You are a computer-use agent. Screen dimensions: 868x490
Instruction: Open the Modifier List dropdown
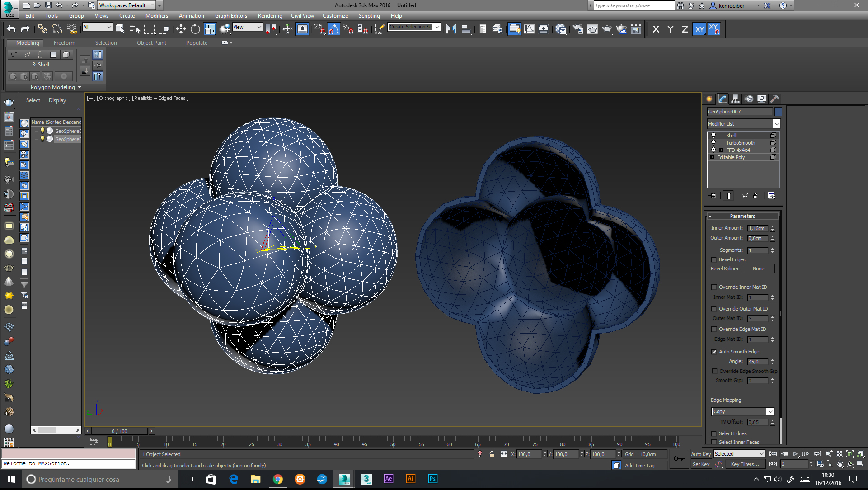776,124
